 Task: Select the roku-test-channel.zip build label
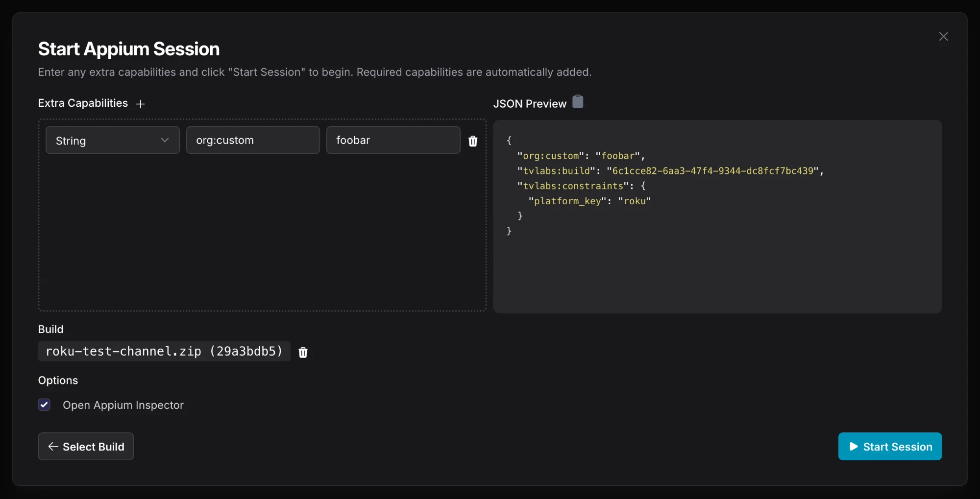(x=164, y=352)
